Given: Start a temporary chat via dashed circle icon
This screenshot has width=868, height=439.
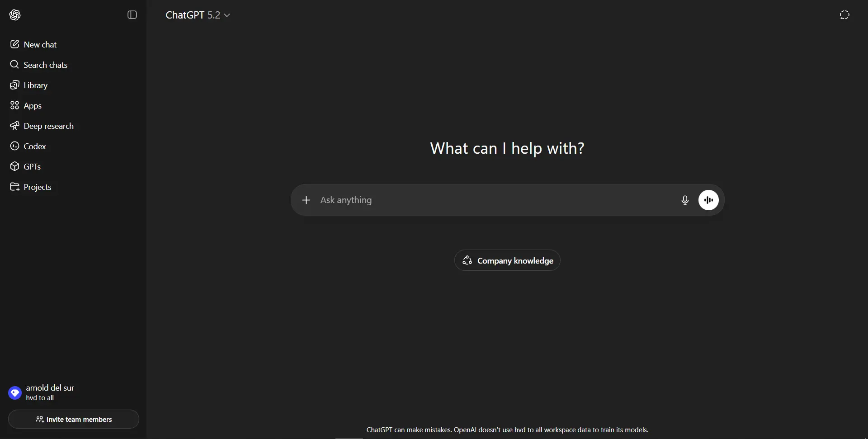Looking at the screenshot, I should [x=844, y=15].
